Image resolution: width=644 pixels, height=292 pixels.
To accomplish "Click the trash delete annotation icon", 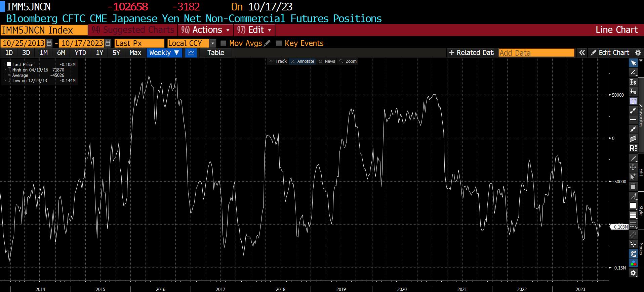I will (x=633, y=186).
